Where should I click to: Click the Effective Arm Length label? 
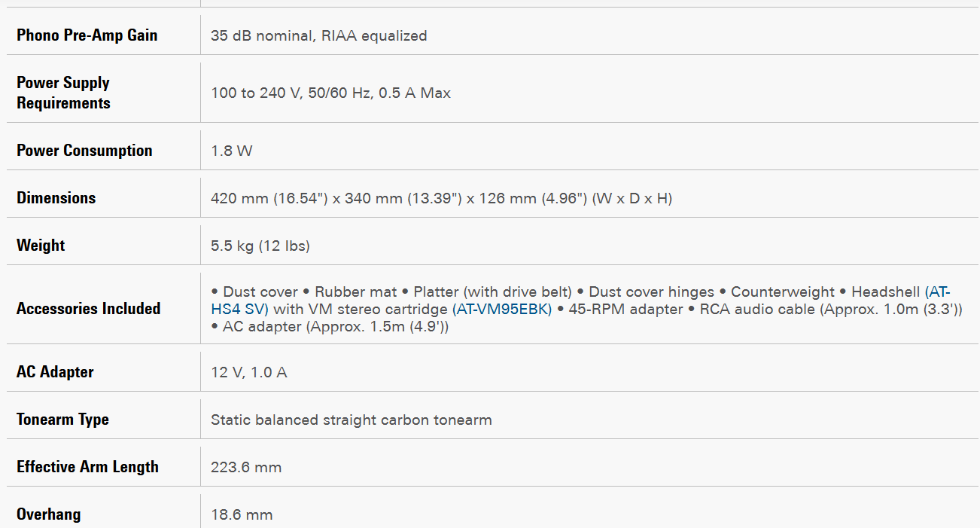(87, 467)
